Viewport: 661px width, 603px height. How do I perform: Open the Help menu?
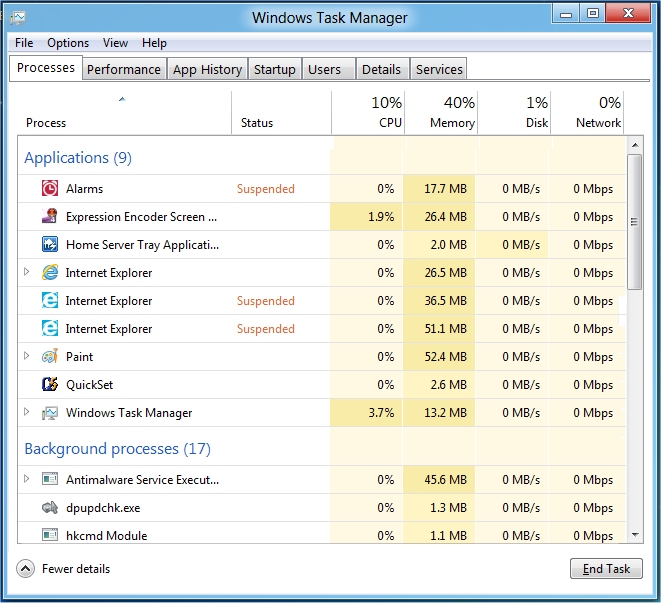click(154, 43)
